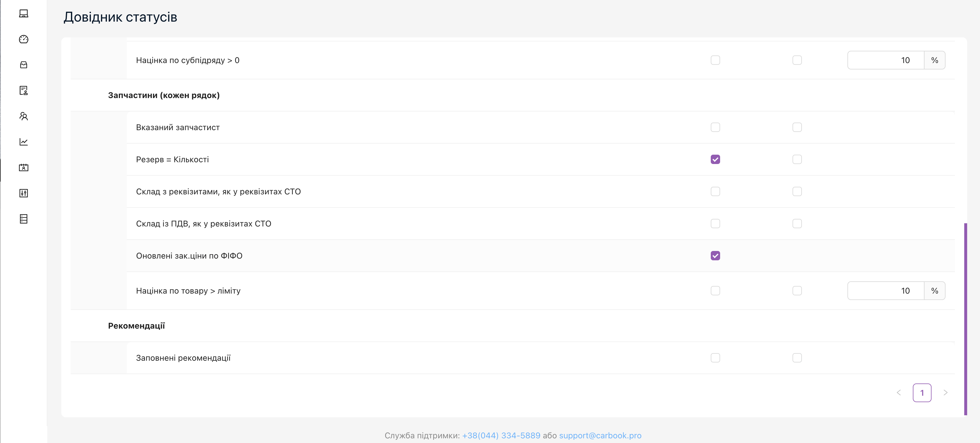The height and width of the screenshot is (443, 980).
Task: Enable first checkbox for Вказаний запчастист
Action: [x=715, y=128]
